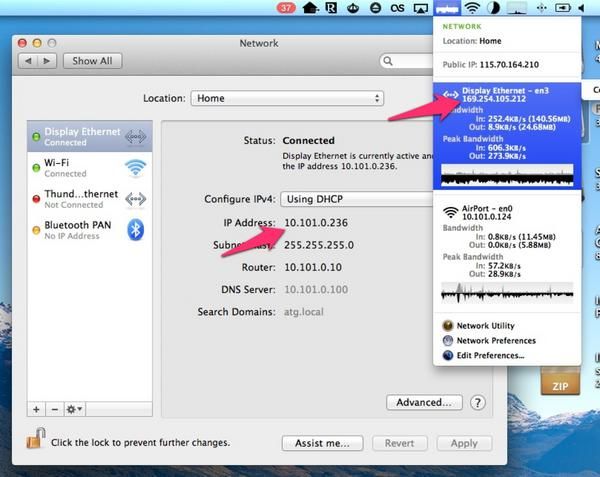Screen dimensions: 600x477
Task: Open the Location dropdown set to Home
Action: [x=289, y=98]
